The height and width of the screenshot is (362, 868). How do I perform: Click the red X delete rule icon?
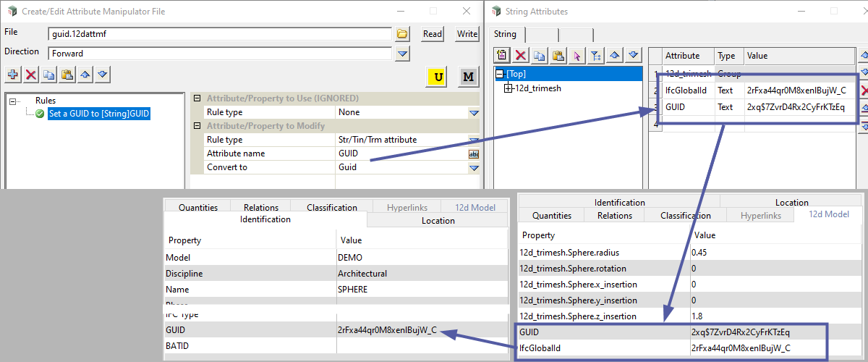31,75
